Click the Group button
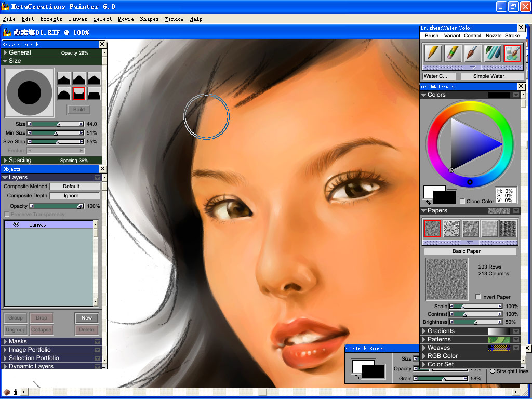This screenshot has width=532, height=399. point(15,318)
